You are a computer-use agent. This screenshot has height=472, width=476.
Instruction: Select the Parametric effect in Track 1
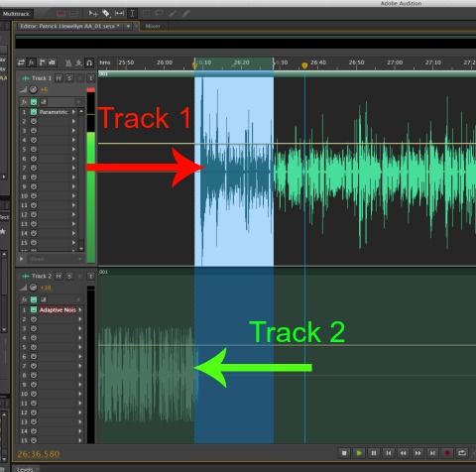pos(54,112)
